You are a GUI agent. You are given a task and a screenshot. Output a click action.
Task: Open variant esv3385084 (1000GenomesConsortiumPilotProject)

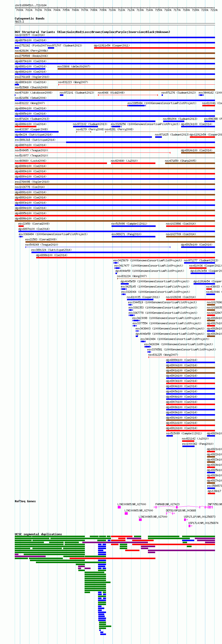pyautogui.click(x=162, y=103)
